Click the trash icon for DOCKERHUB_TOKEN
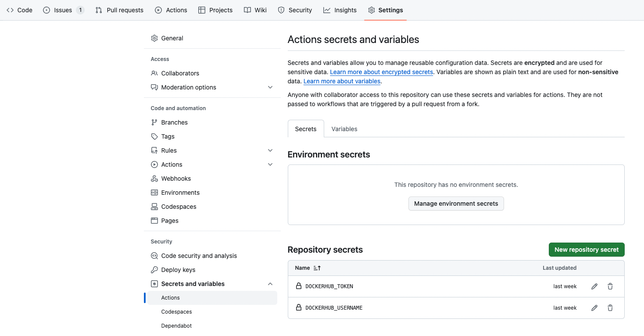Viewport: 644px width, 336px height. click(x=610, y=286)
